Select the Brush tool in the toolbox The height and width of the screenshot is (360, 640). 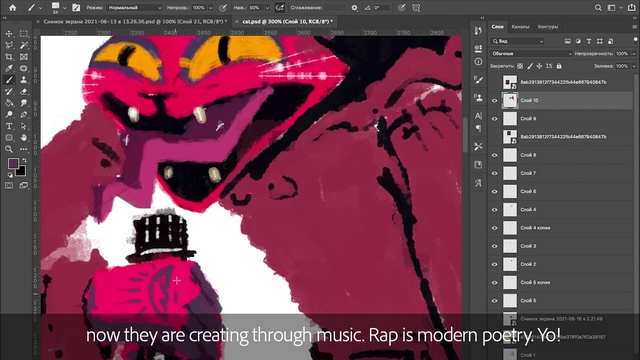pos(9,80)
